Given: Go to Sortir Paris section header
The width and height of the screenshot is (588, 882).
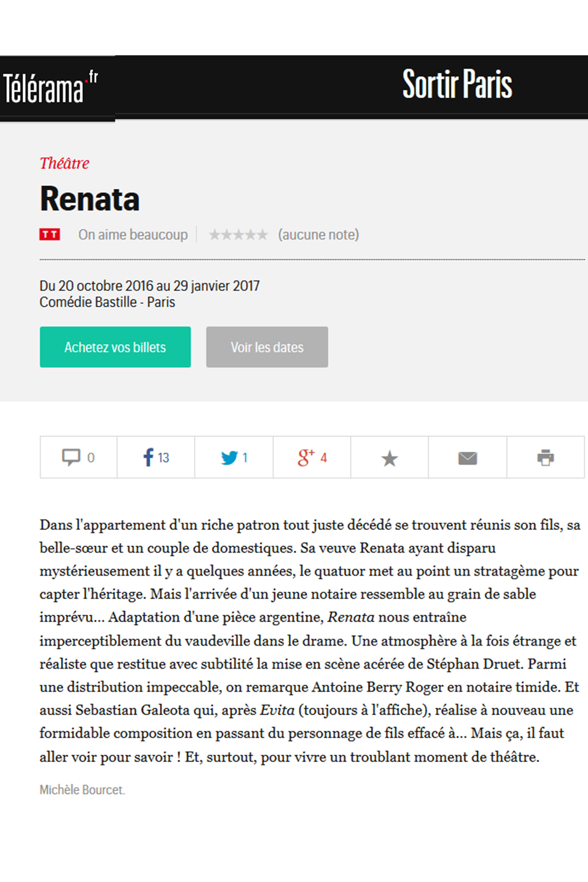Looking at the screenshot, I should click(x=457, y=84).
